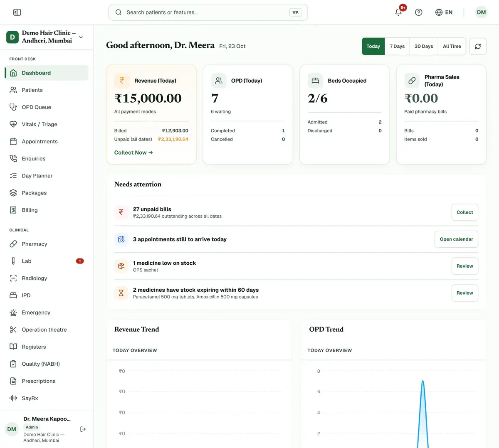The width and height of the screenshot is (499, 448).
Task: Open Operation theatre module
Action: 47,330
